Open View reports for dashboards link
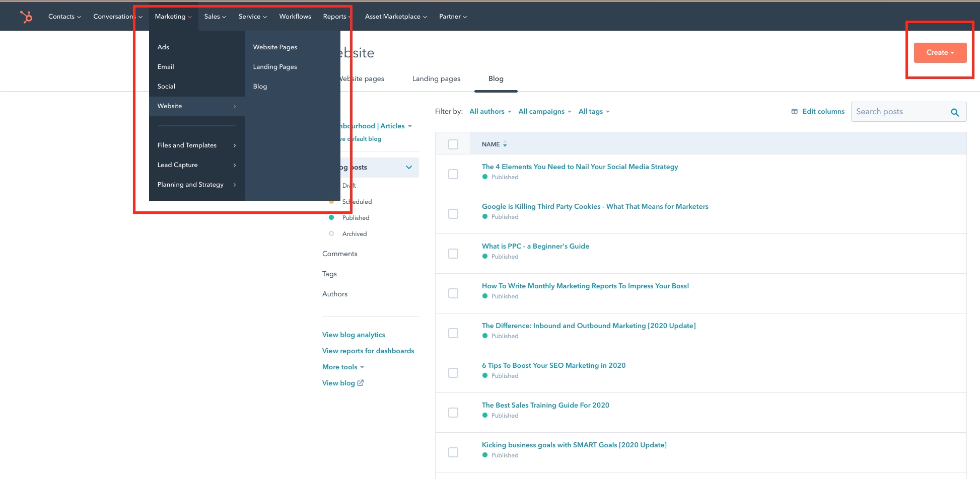The height and width of the screenshot is (479, 980). pos(368,351)
